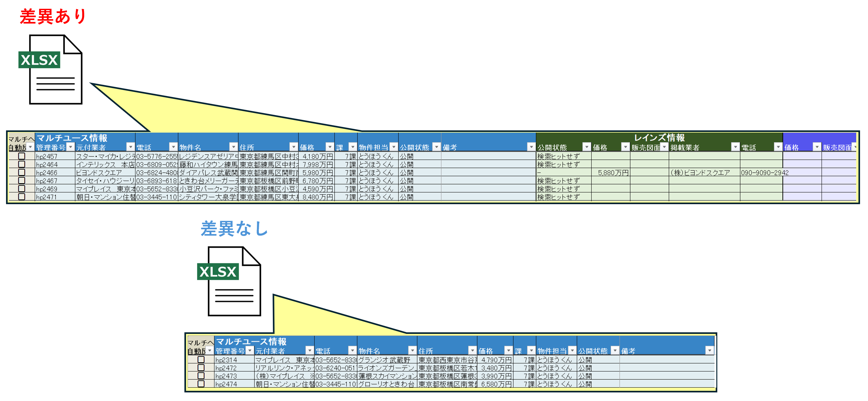Open the 公開状態 filter arrow under レインズ情報
This screenshot has width=868, height=401.
tap(586, 147)
